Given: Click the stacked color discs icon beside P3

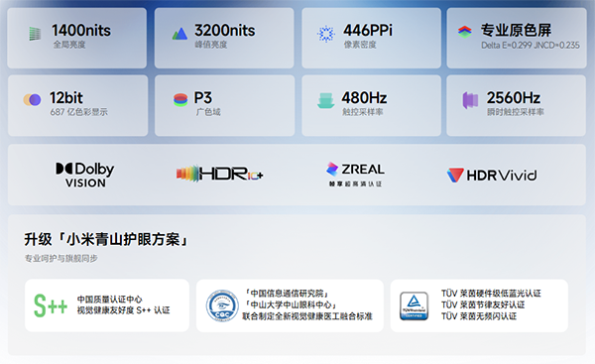Looking at the screenshot, I should pos(180,100).
